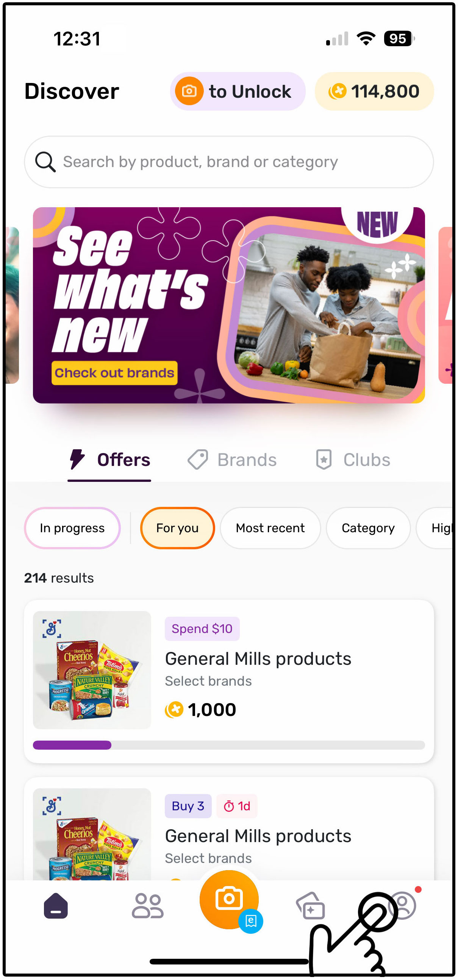This screenshot has width=458, height=980.
Task: Open the Rewards cards icon
Action: (x=310, y=906)
